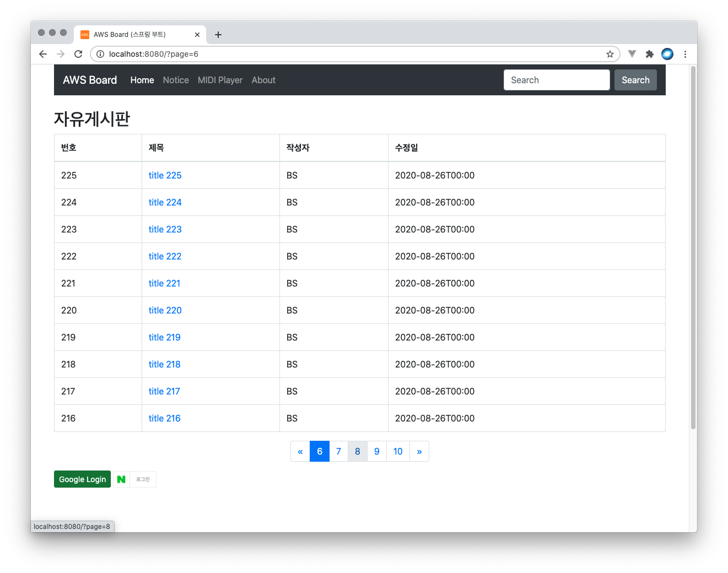Open the MIDI Player nav link
The height and width of the screenshot is (573, 728).
coord(220,80)
